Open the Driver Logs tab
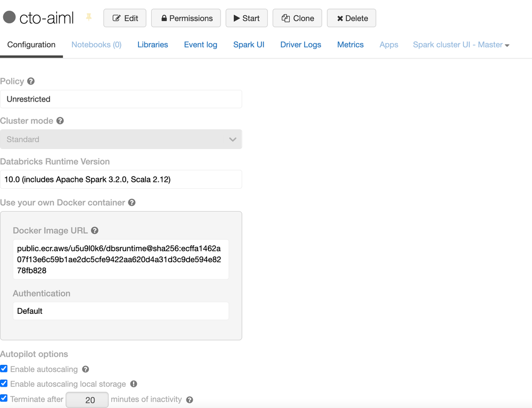The height and width of the screenshot is (408, 532). pyautogui.click(x=300, y=45)
